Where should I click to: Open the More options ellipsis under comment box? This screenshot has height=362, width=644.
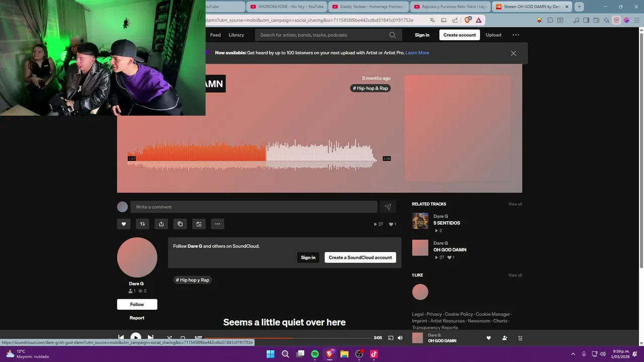point(217,224)
